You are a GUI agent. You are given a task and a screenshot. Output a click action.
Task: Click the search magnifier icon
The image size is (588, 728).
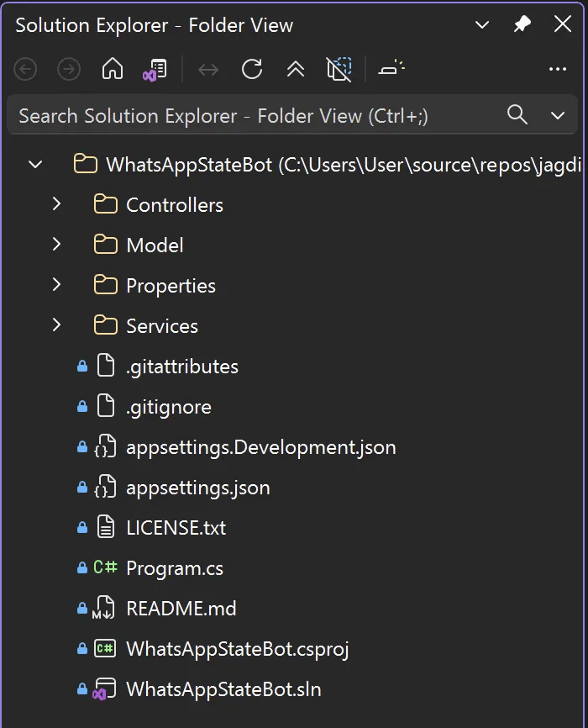(x=517, y=114)
